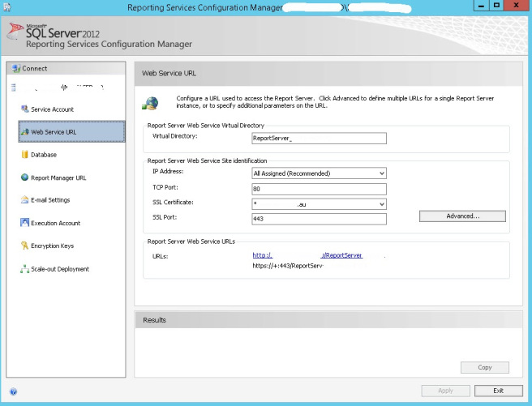
Task: Select the Web Service URL page
Action: pyautogui.click(x=71, y=131)
